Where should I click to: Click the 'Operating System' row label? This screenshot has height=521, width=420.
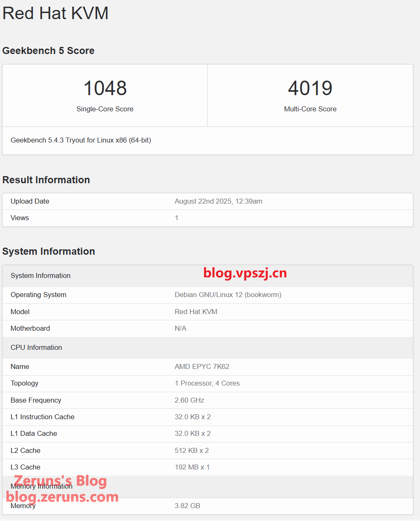tap(39, 295)
